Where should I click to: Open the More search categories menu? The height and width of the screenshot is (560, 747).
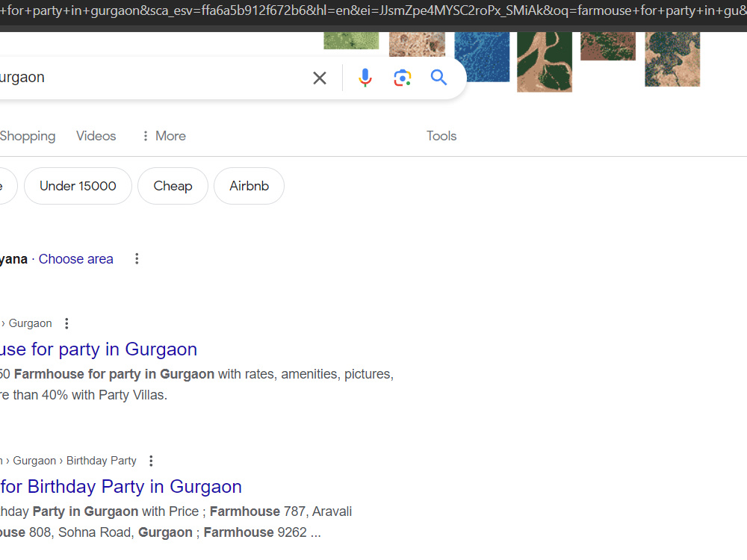point(164,136)
